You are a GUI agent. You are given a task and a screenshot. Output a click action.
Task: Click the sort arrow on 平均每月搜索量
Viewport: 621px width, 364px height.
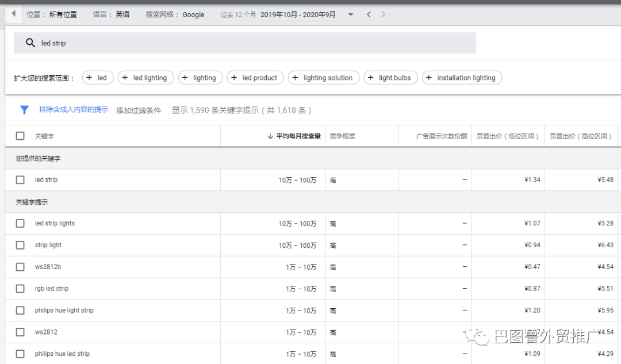click(x=270, y=136)
